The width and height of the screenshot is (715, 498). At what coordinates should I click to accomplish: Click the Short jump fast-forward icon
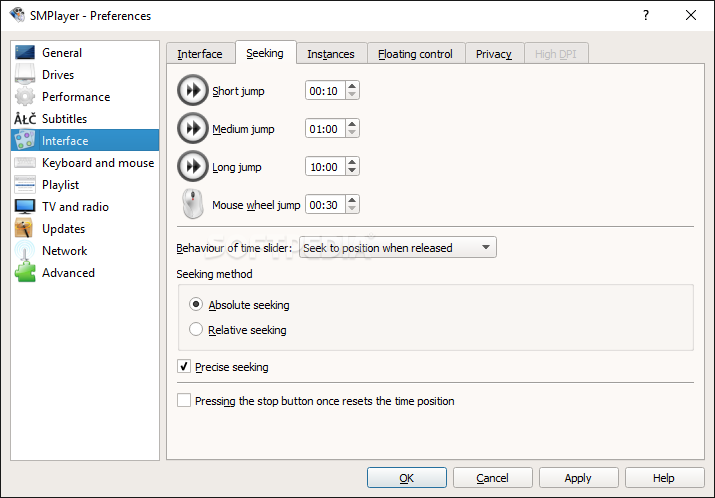pyautogui.click(x=192, y=90)
